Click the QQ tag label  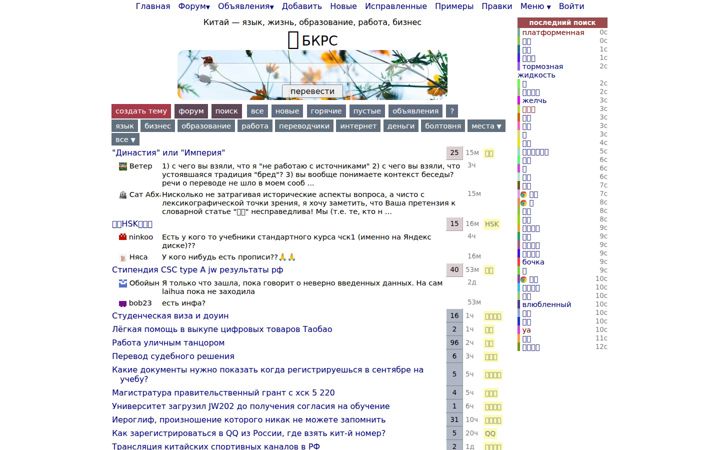click(x=490, y=433)
